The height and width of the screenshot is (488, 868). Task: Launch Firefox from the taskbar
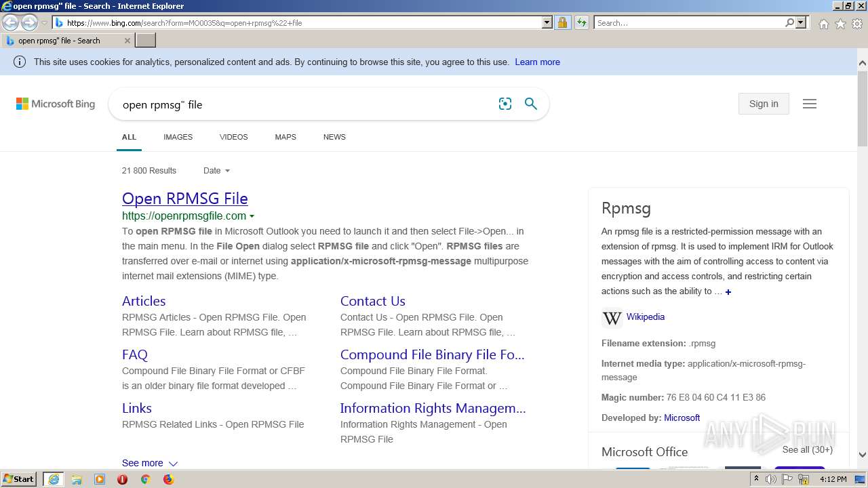click(168, 479)
